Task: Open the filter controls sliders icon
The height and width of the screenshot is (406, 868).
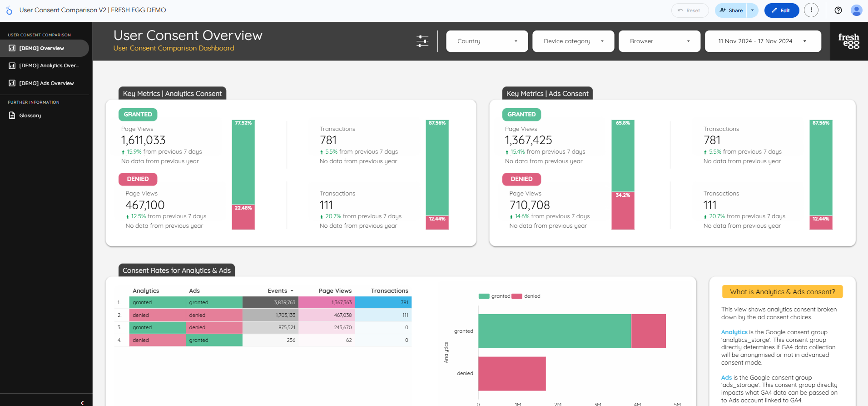Action: pos(422,41)
